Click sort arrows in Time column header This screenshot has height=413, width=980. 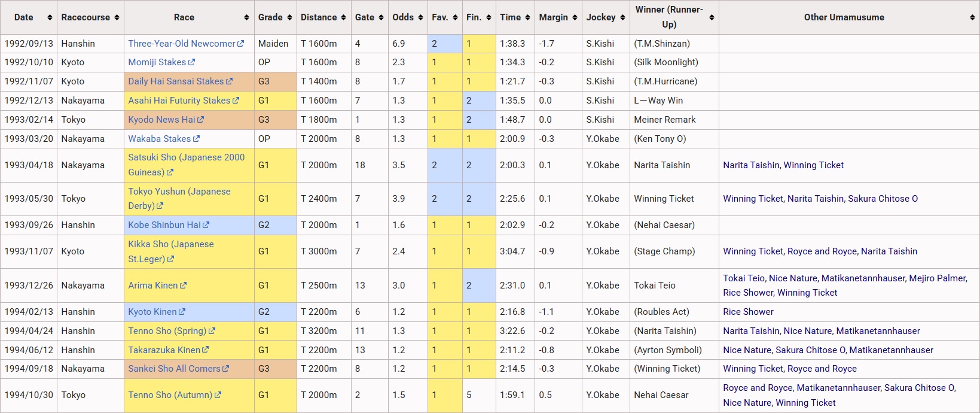(x=527, y=17)
